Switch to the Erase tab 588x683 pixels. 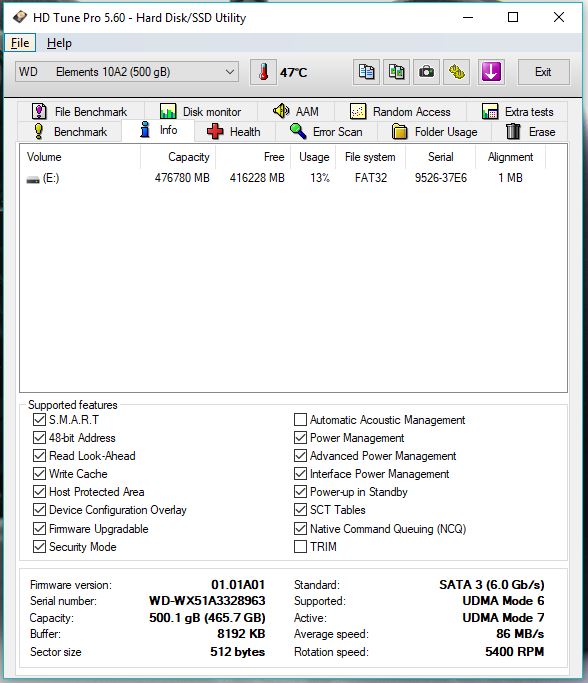click(530, 132)
